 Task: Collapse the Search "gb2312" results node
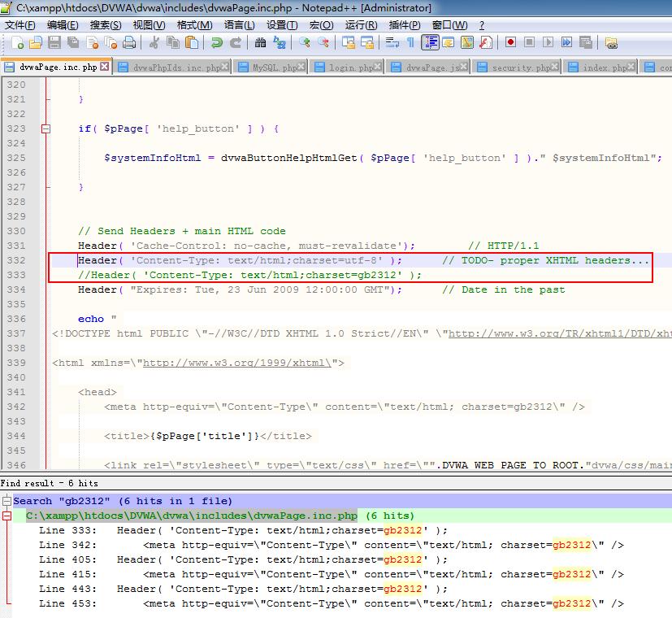(7, 501)
